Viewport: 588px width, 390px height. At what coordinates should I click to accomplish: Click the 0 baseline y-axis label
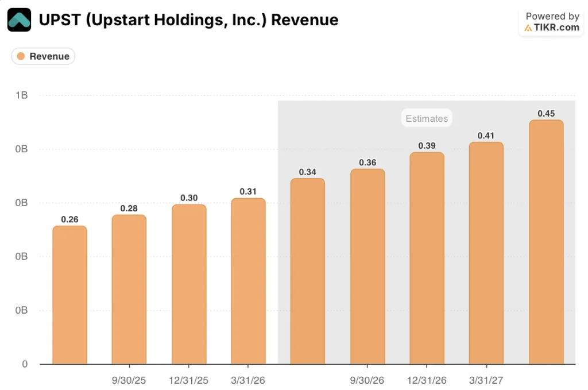pyautogui.click(x=25, y=364)
